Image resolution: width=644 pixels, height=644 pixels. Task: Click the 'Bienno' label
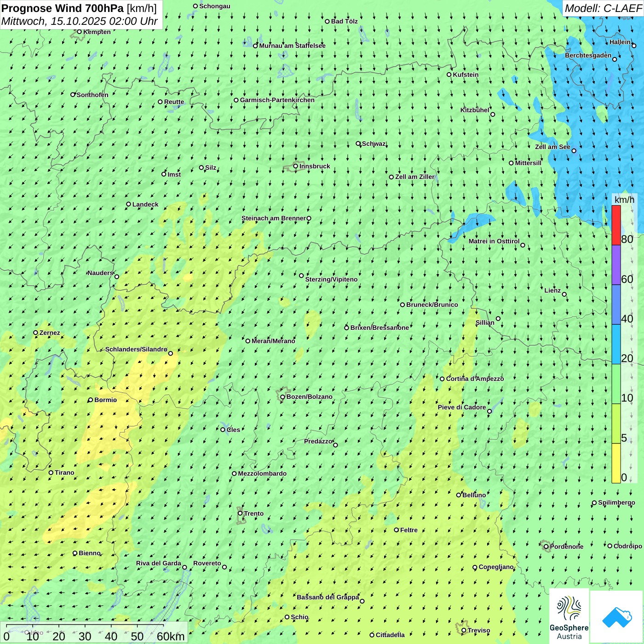(x=90, y=553)
